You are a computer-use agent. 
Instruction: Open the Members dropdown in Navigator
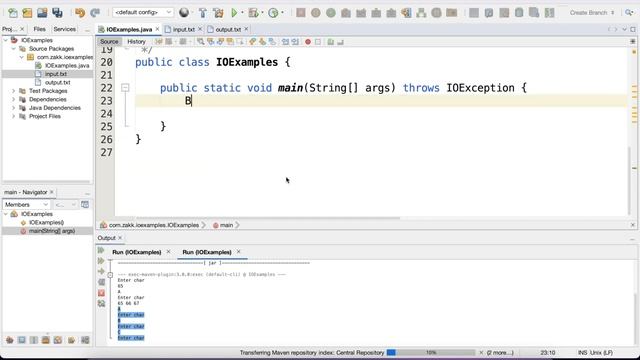coord(26,204)
